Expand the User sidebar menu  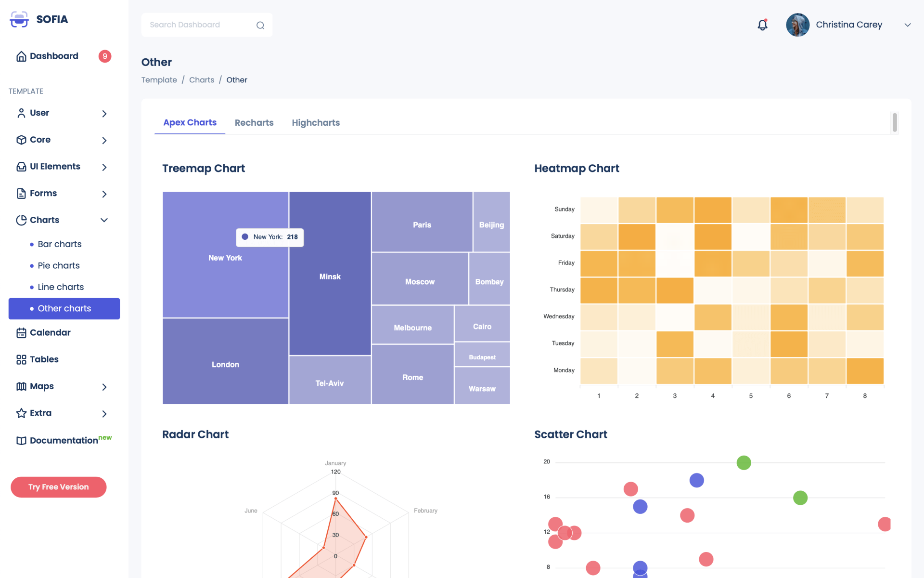104,114
